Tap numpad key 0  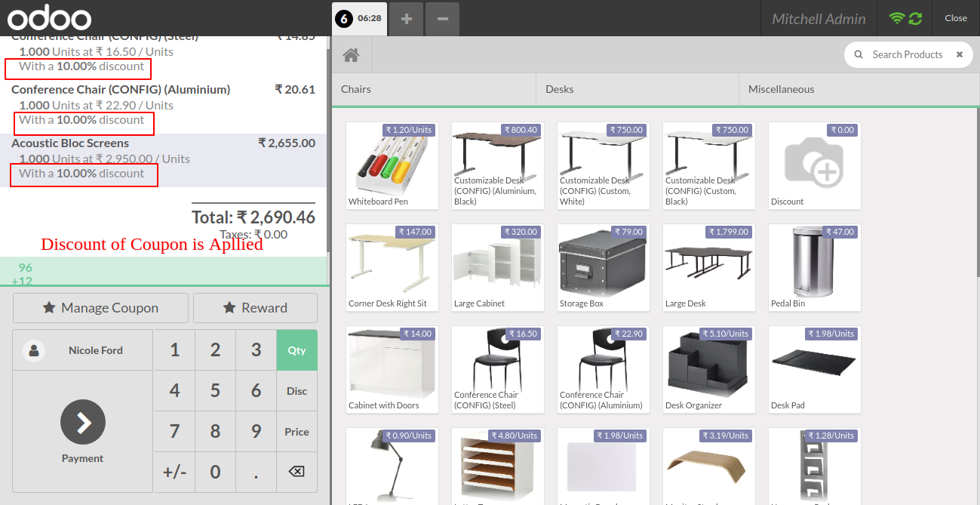[x=215, y=473]
